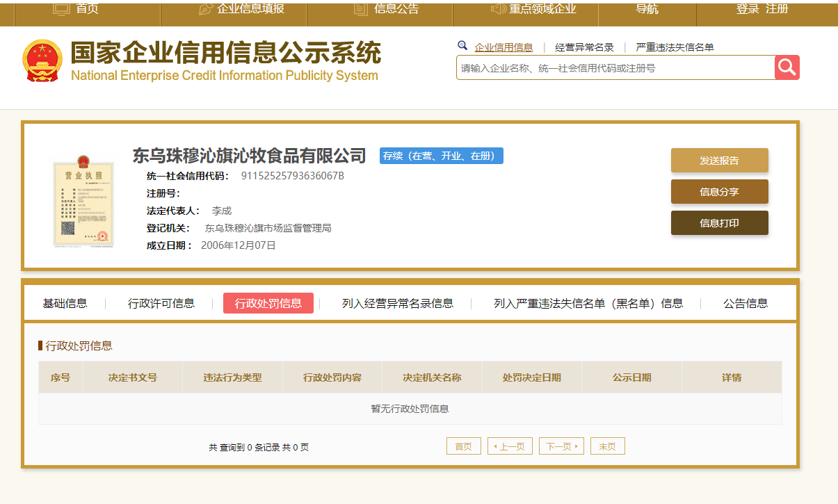Screen dimensions: 838x504
Task: Go to 首页 in top navigation
Action: tap(88, 9)
